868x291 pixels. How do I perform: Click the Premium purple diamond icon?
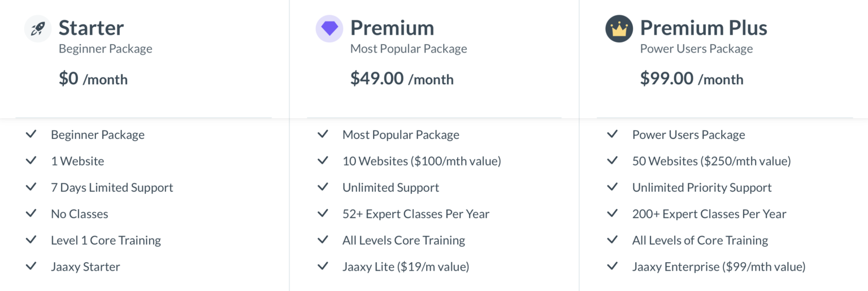pos(329,29)
